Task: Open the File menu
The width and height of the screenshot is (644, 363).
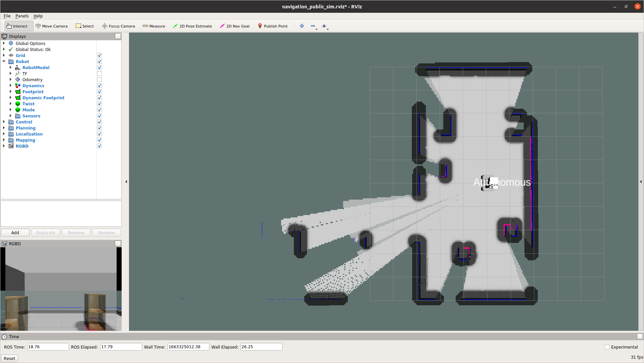Action: pos(7,16)
